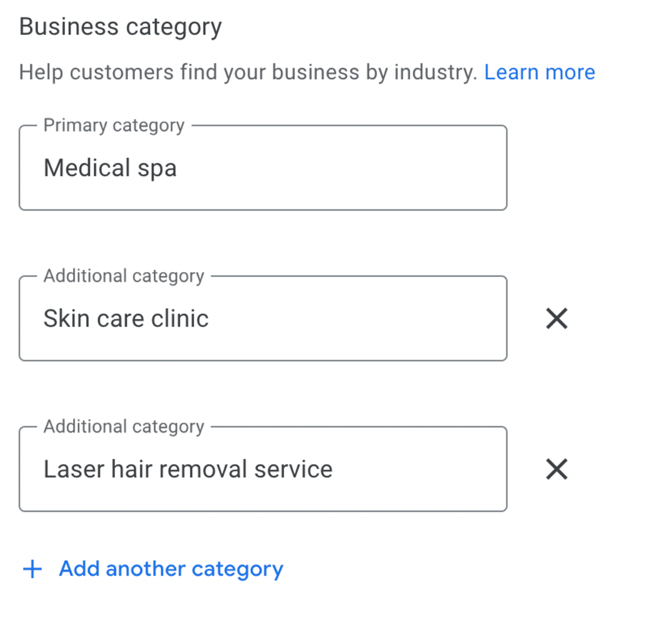Focus the Primary category field
The height and width of the screenshot is (618, 672).
(263, 167)
